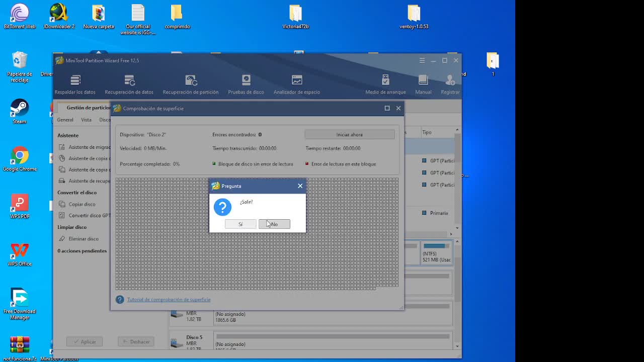Open WPS Office desktop shortcut

click(x=20, y=254)
